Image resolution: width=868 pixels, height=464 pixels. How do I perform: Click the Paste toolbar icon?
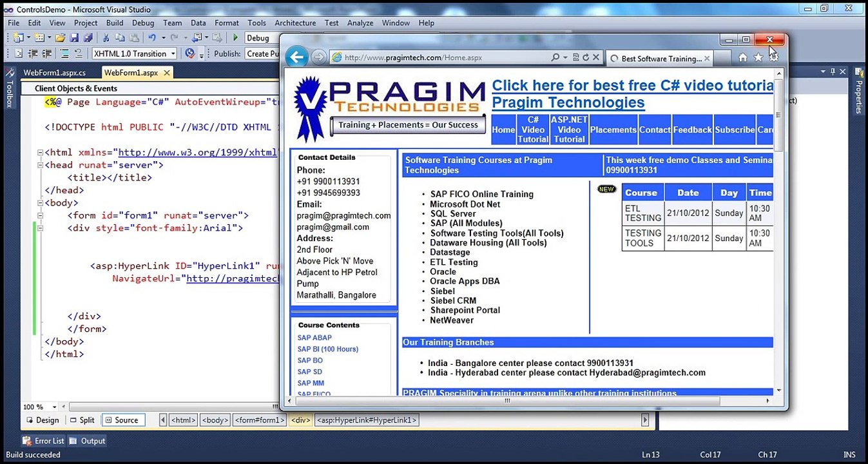[x=134, y=38]
